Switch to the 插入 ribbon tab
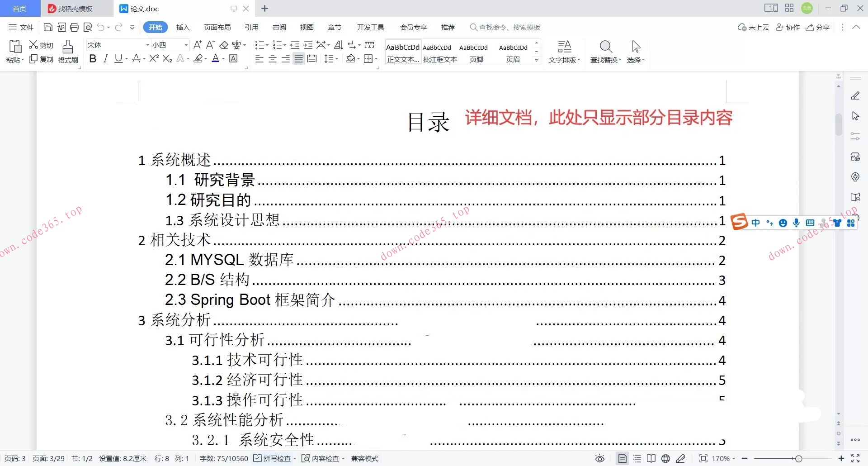Image resolution: width=868 pixels, height=466 pixels. point(183,27)
